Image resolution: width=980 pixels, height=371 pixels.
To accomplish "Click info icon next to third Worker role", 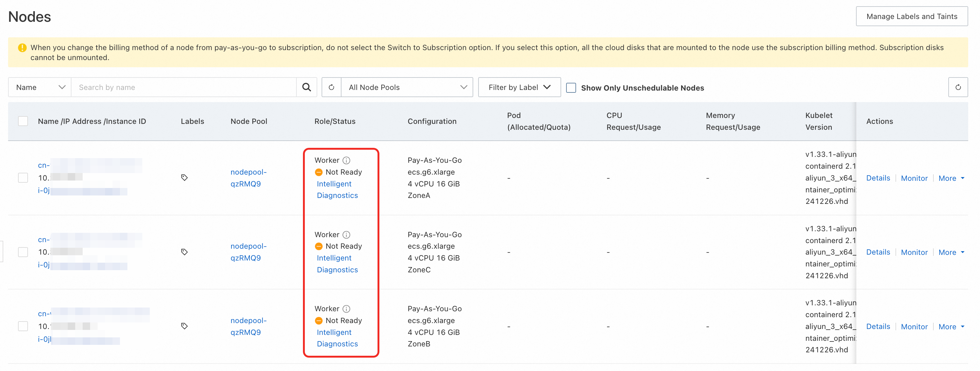I will point(346,308).
